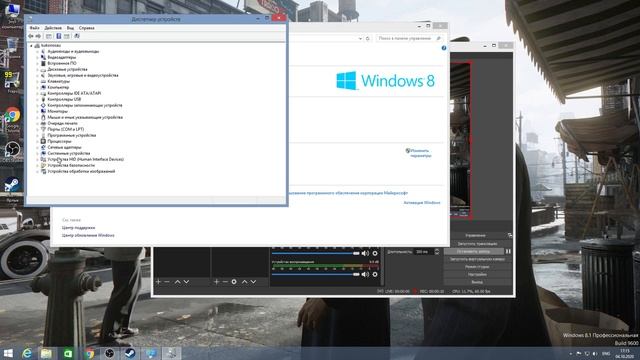Expand the Контроллеры USB category
Viewport: 640px width, 360px height.
[37, 99]
